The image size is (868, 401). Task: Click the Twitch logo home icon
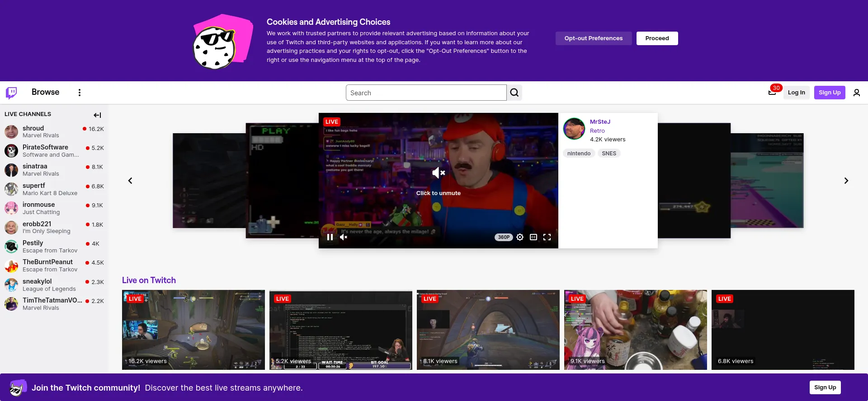pyautogui.click(x=11, y=93)
